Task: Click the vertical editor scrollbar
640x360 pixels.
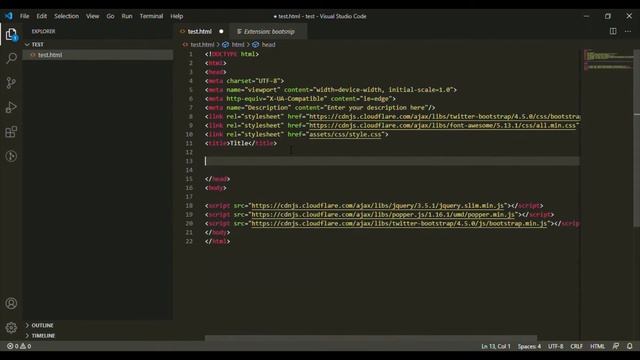Action: [636, 139]
